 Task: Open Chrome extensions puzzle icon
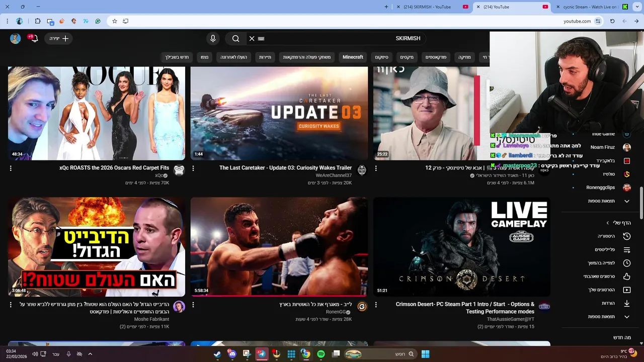pyautogui.click(x=38, y=21)
